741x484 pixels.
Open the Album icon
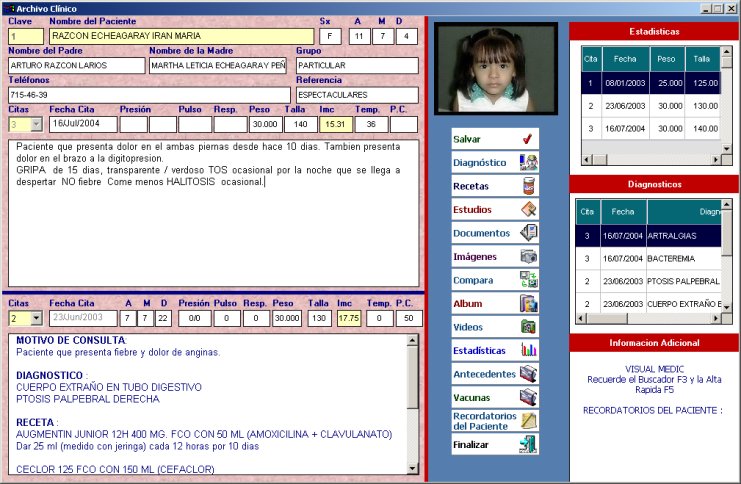tap(528, 303)
